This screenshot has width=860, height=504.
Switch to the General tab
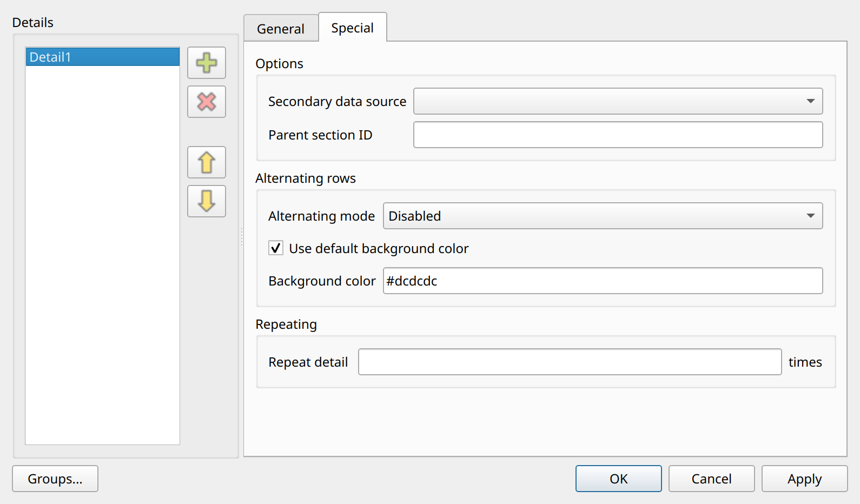coord(281,29)
